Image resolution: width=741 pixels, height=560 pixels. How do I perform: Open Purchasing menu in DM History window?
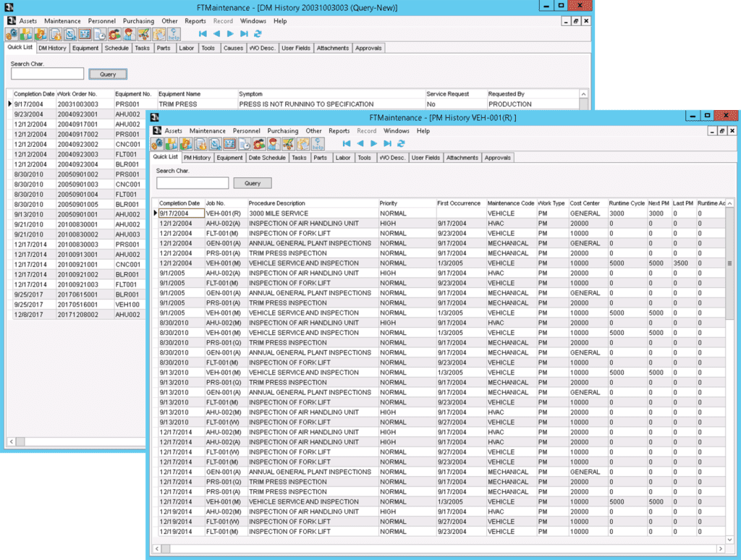[138, 21]
